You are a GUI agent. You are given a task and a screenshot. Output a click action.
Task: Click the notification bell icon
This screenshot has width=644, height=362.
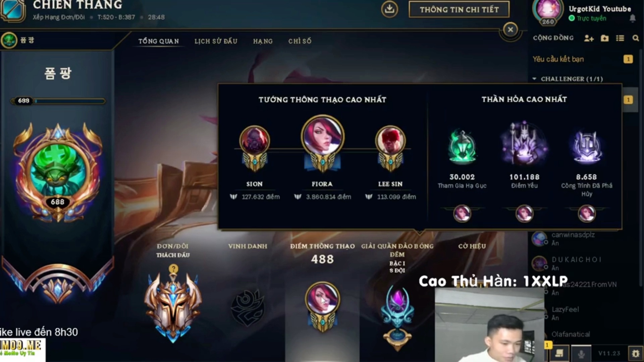(633, 18)
